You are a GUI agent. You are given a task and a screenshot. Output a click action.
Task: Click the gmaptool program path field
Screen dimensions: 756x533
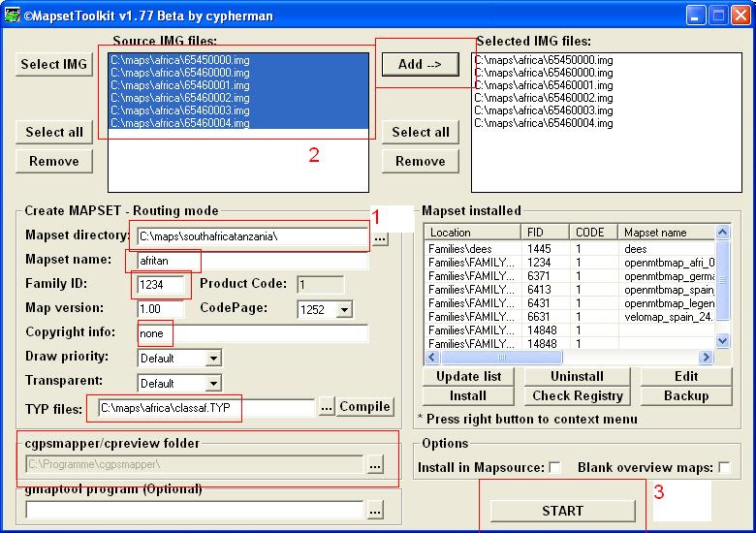pos(194,511)
